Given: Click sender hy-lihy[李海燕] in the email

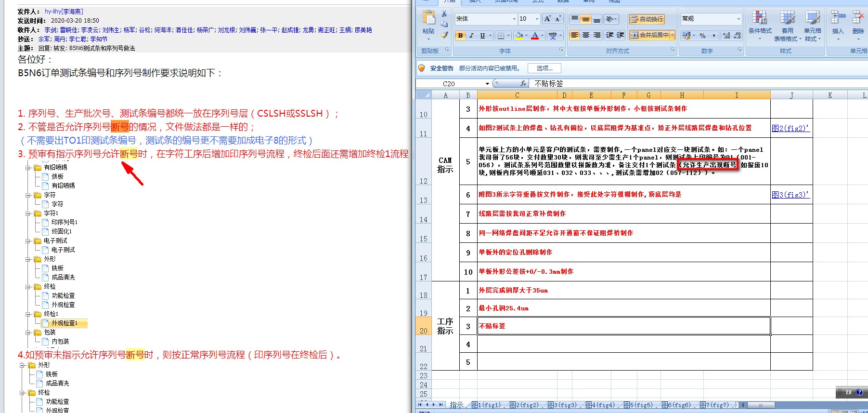Looking at the screenshot, I should click(x=64, y=11).
